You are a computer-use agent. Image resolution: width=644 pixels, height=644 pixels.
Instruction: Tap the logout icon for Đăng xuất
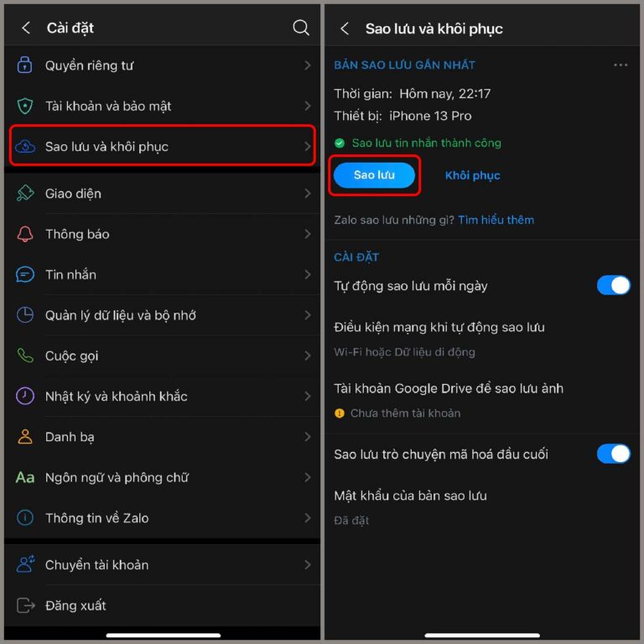coord(25,605)
